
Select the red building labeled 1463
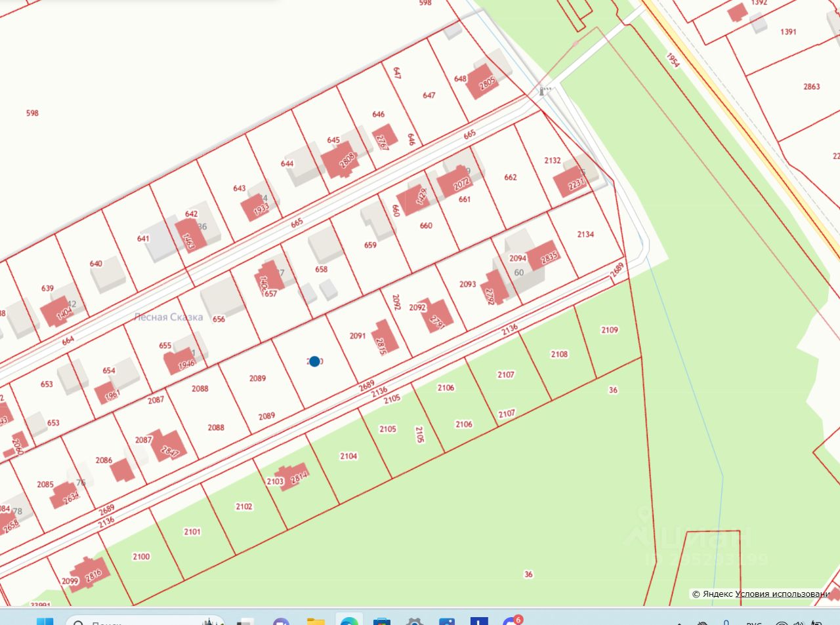[191, 233]
